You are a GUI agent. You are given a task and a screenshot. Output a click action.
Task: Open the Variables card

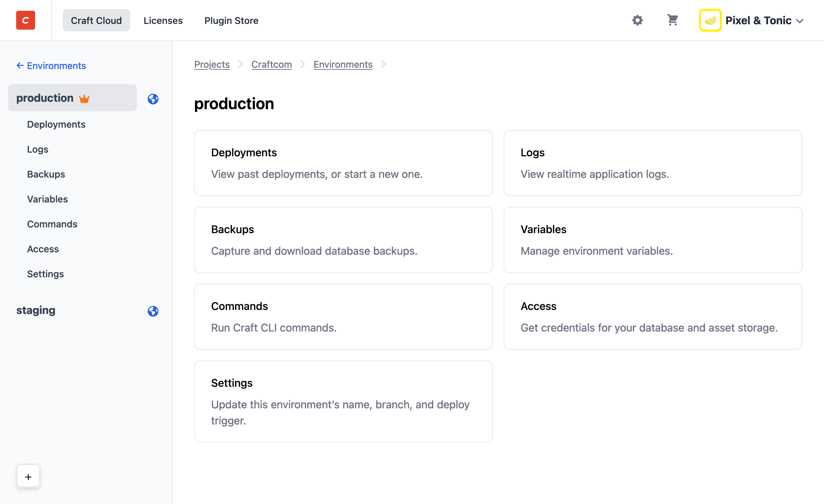point(653,240)
